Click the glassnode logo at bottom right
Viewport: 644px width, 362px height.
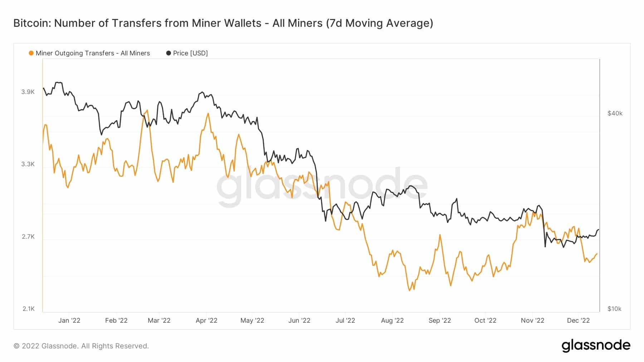point(596,346)
